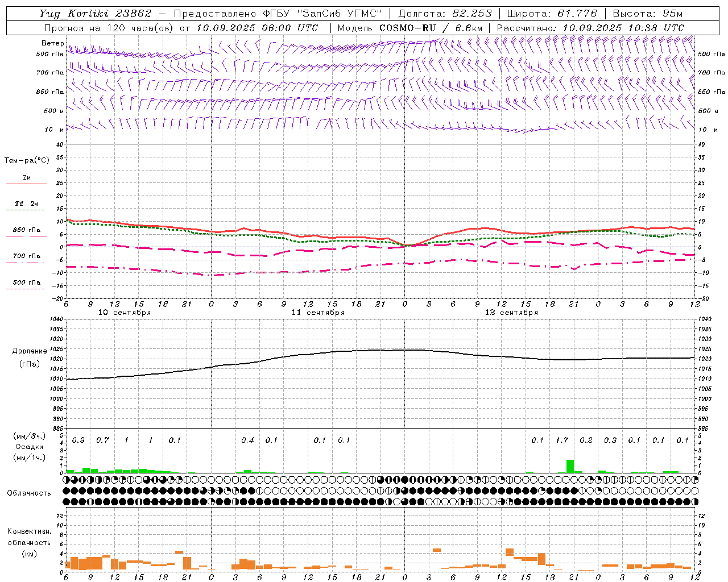Click the 0.2 precipitation value
728x582 pixels.
[586, 440]
